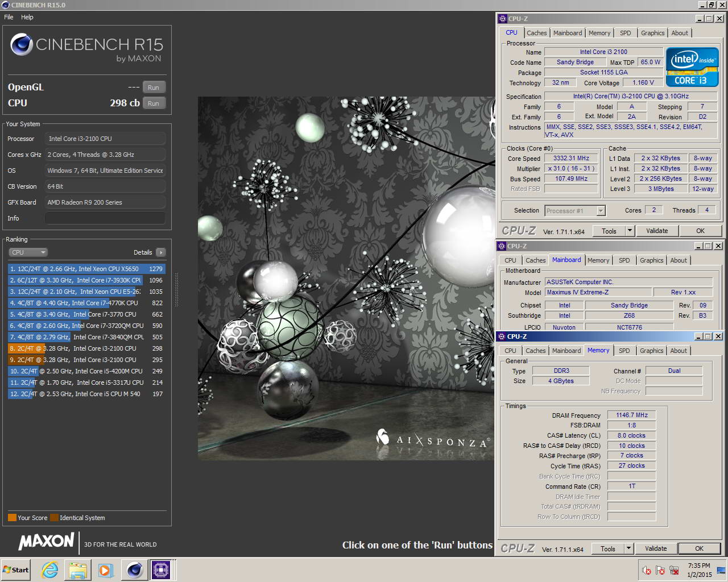This screenshot has width=728, height=582.
Task: Click the Info input field
Action: (105, 218)
